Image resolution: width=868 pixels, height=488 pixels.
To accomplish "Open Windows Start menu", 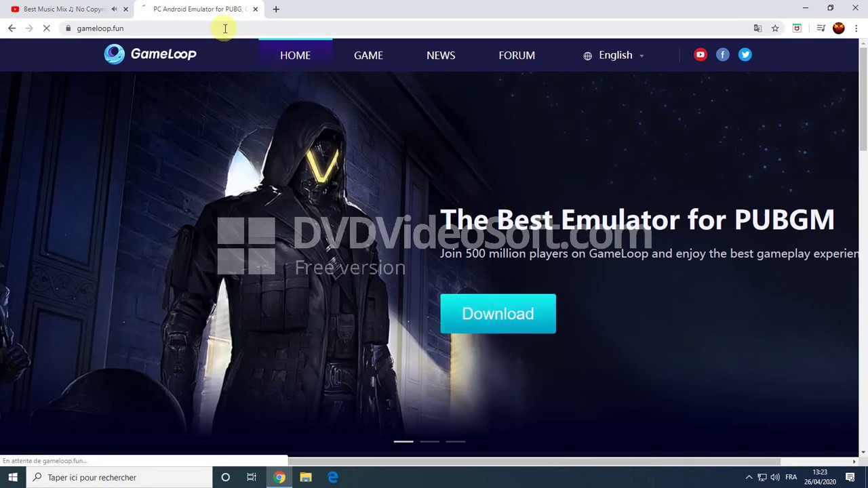I will [13, 477].
